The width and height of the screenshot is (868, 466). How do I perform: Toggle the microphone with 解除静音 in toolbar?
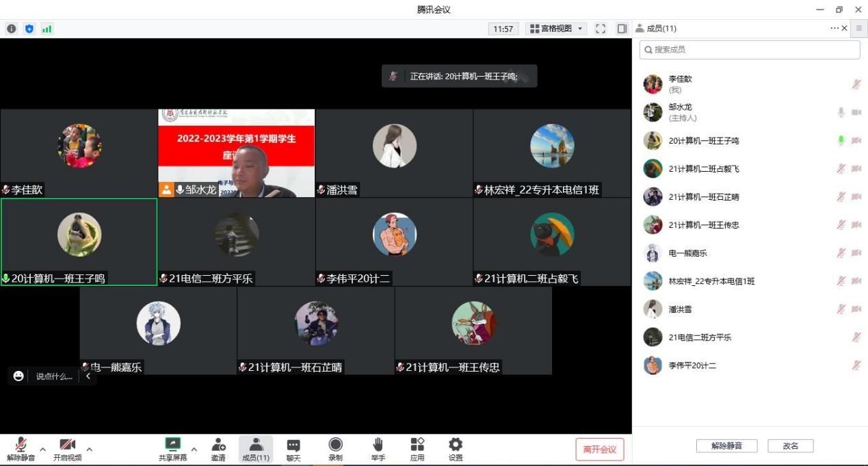[21, 449]
